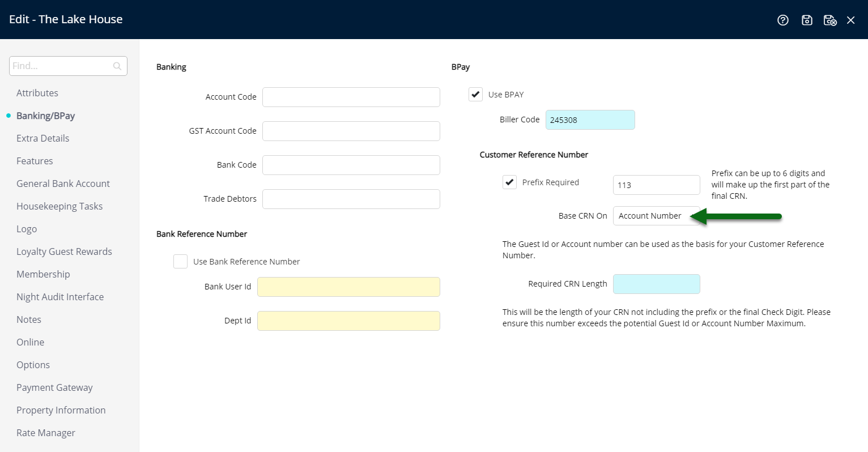Image resolution: width=868 pixels, height=452 pixels.
Task: Open the help question mark icon
Action: click(x=783, y=20)
